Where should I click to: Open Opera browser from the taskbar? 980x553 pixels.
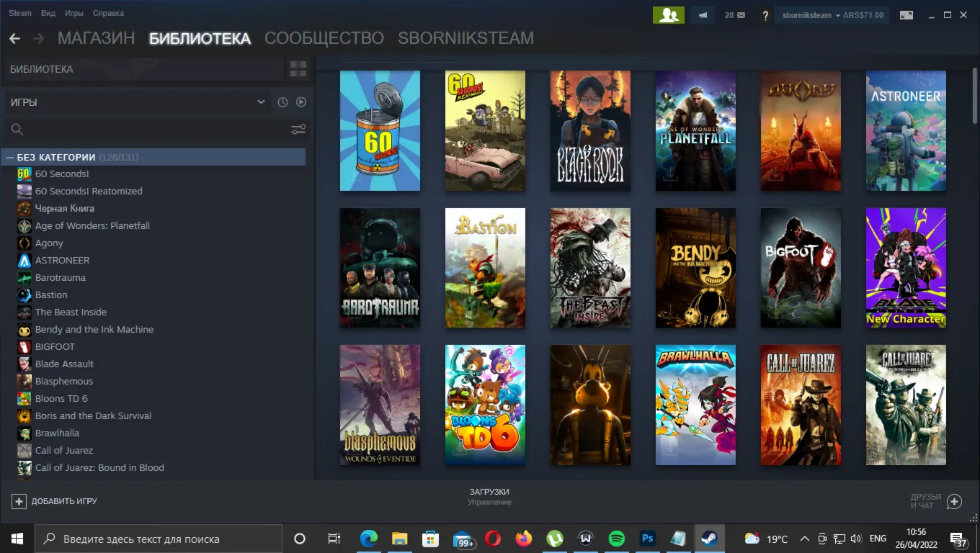pyautogui.click(x=493, y=539)
